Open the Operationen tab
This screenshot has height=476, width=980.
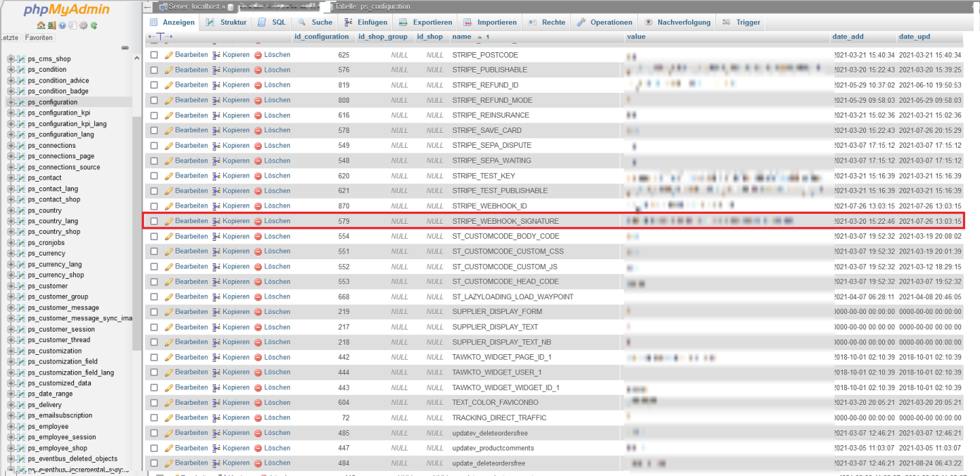point(604,23)
